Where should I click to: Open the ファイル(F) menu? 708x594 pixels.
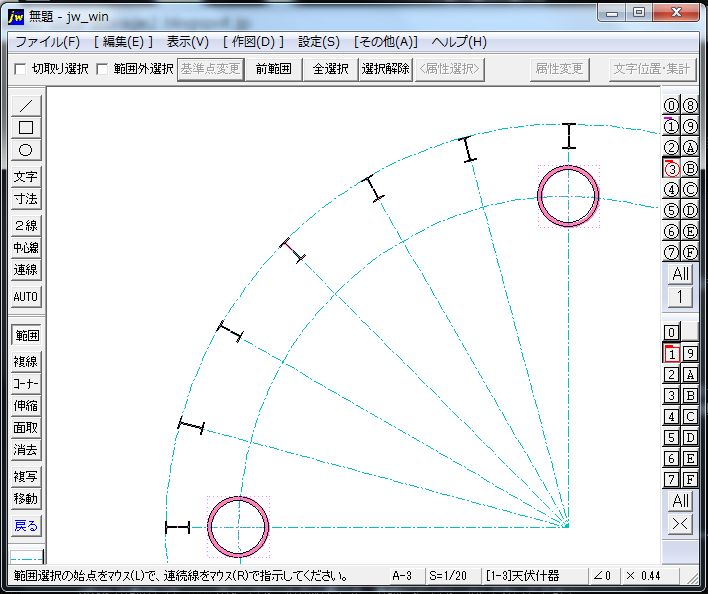(x=48, y=42)
